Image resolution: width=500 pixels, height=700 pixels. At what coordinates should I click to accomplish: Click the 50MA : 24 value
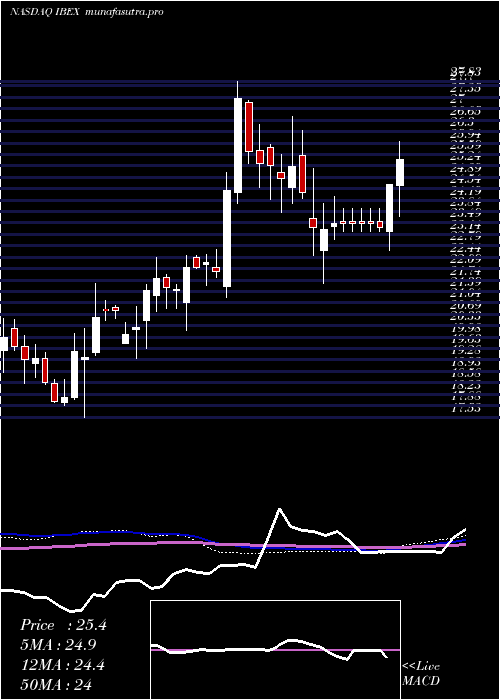point(56,684)
